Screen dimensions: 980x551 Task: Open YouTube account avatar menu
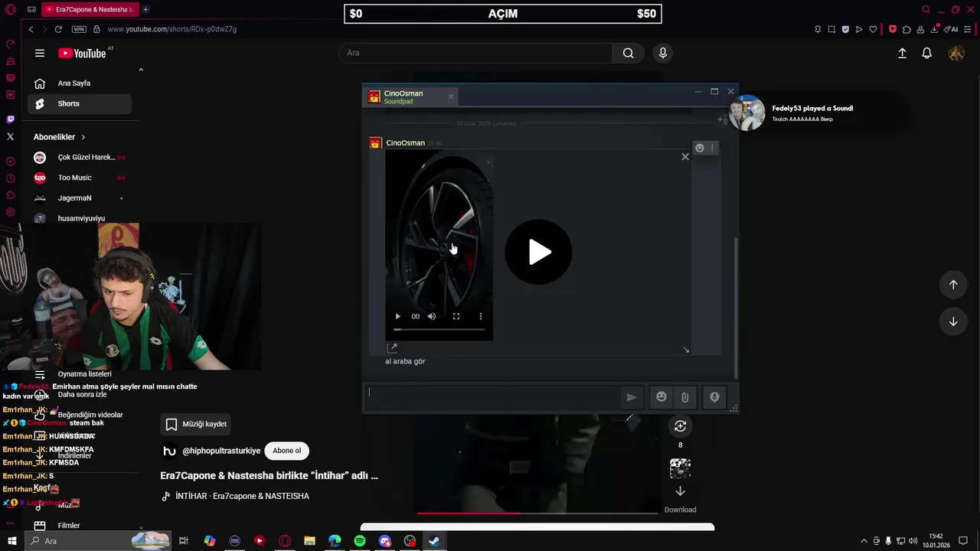click(956, 53)
